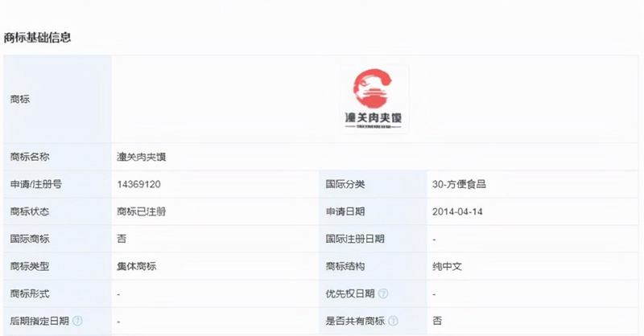Open the 潼关肉夹馍 trademark logo image
Screen dimensions: 644x336
click(374, 99)
